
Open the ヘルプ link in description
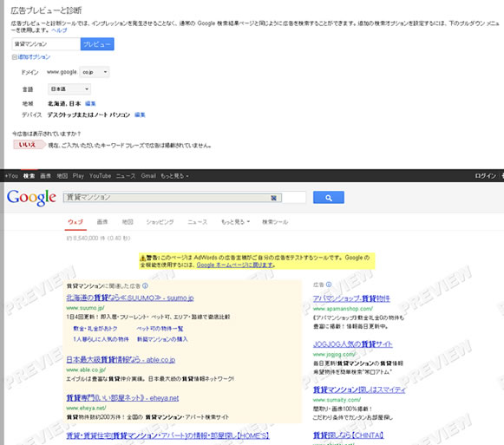pyautogui.click(x=59, y=30)
